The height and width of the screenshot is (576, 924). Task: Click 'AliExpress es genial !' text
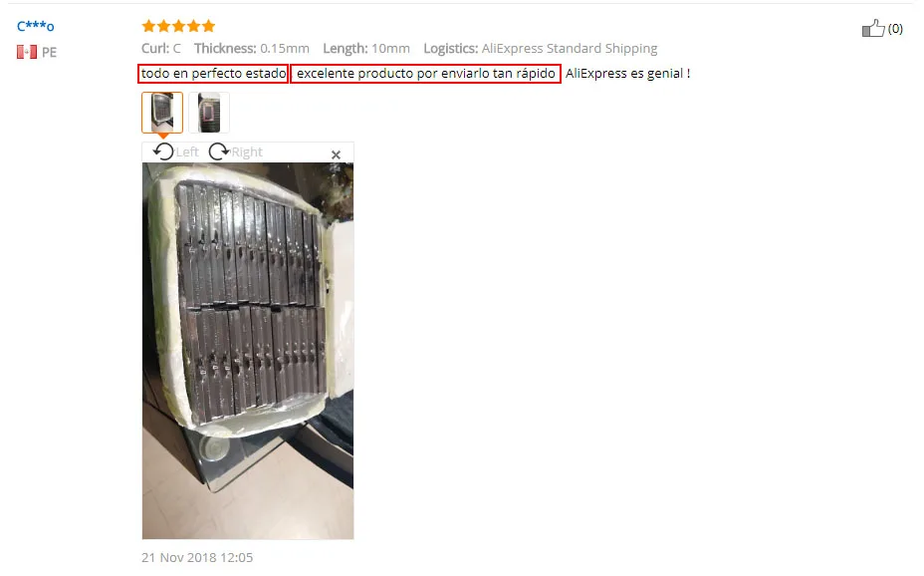pos(627,74)
